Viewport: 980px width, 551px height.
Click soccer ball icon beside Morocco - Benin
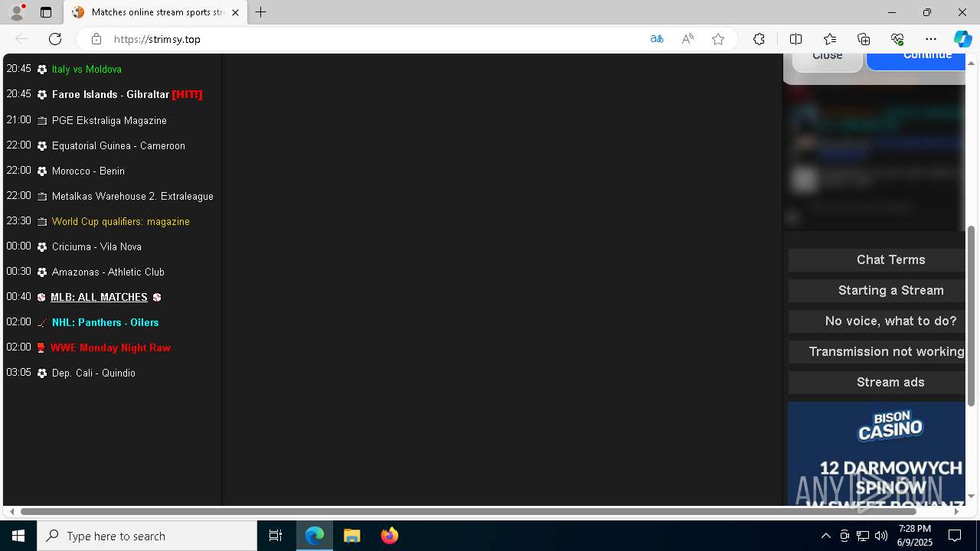42,171
